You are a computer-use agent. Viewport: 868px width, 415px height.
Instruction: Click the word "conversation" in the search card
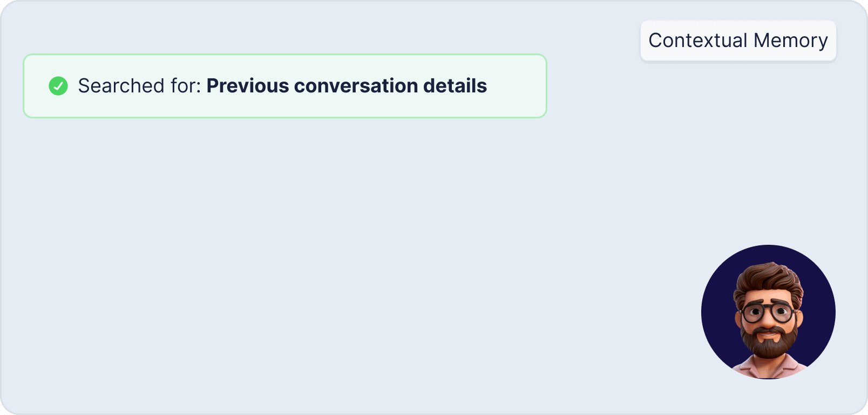(356, 86)
